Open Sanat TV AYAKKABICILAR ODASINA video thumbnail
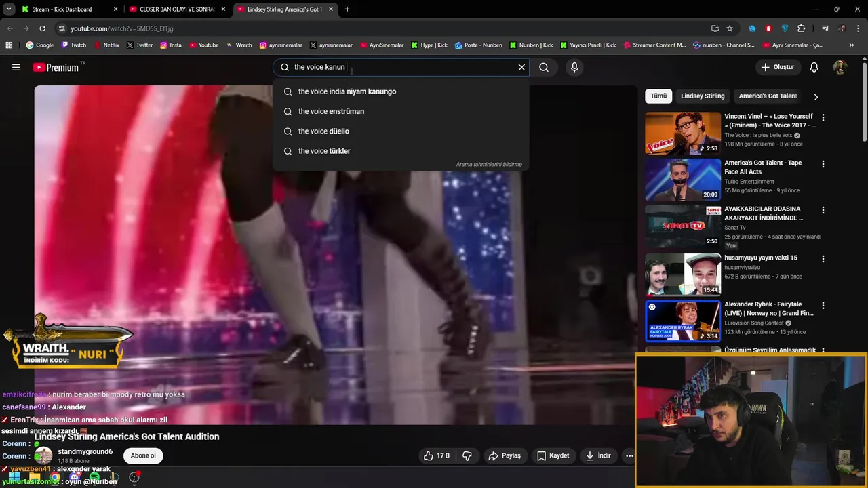The image size is (868, 488). pos(683,226)
